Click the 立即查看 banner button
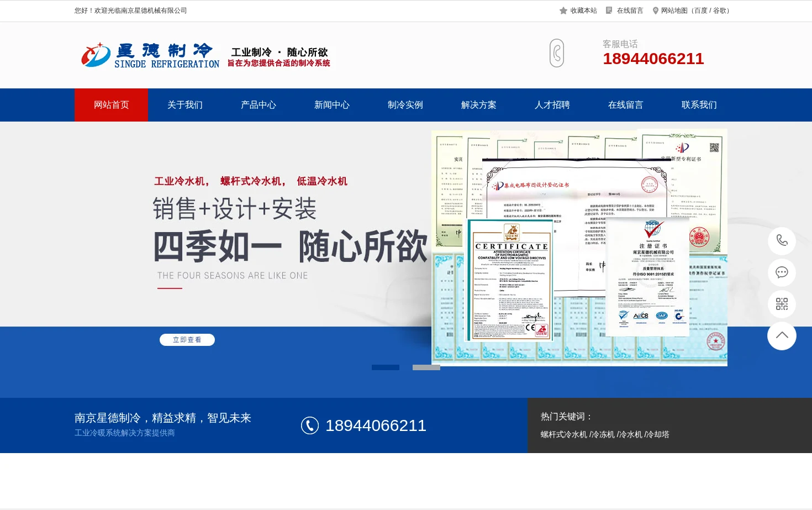This screenshot has width=812, height=510. (x=187, y=340)
